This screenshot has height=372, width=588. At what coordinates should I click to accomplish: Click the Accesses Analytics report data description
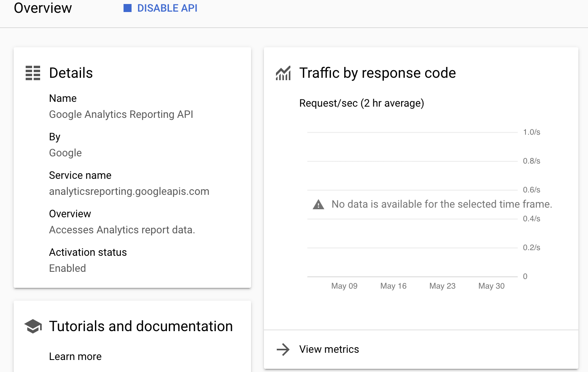coord(122,230)
